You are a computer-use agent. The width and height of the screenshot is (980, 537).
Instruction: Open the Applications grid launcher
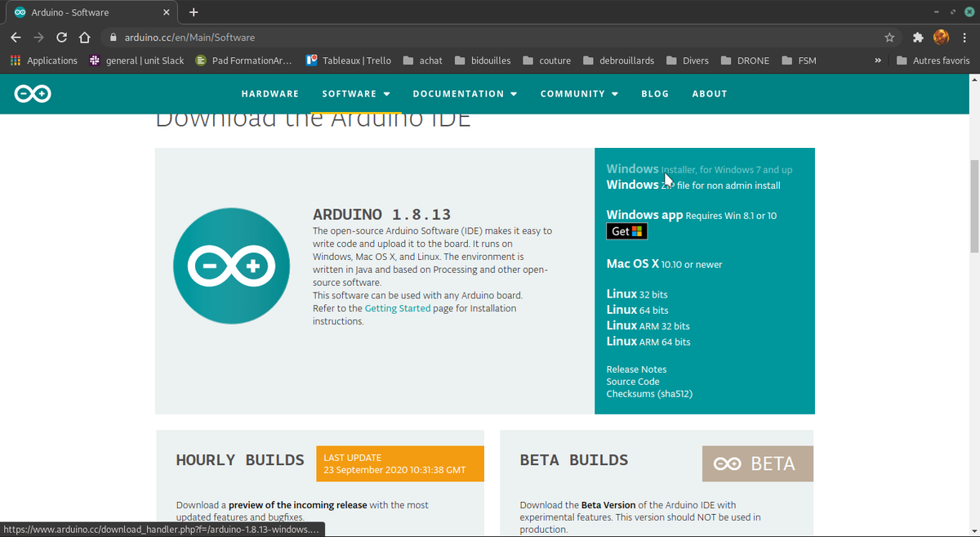(x=14, y=60)
